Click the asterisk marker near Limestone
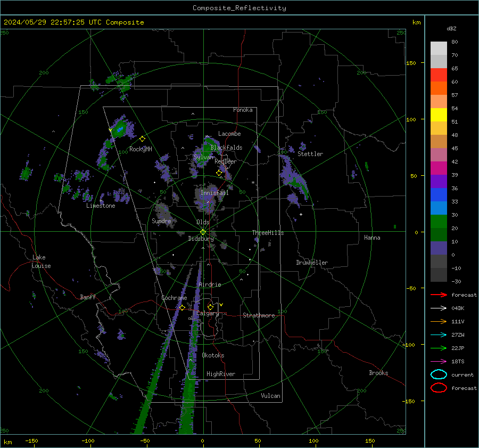 pos(101,201)
